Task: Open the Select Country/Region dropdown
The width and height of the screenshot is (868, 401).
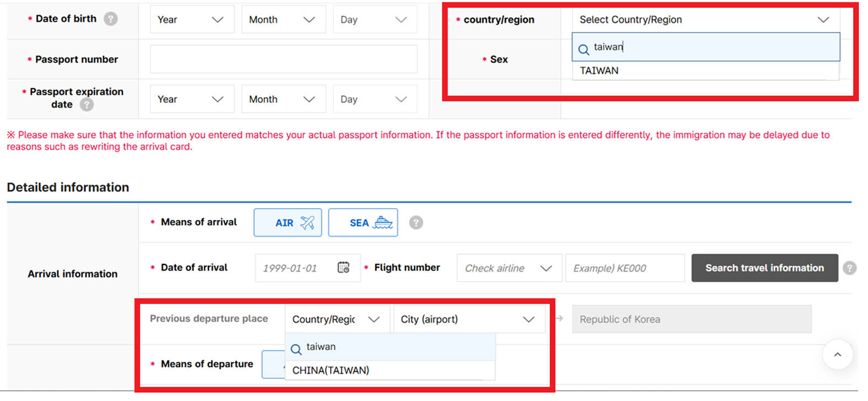Action: [x=704, y=20]
